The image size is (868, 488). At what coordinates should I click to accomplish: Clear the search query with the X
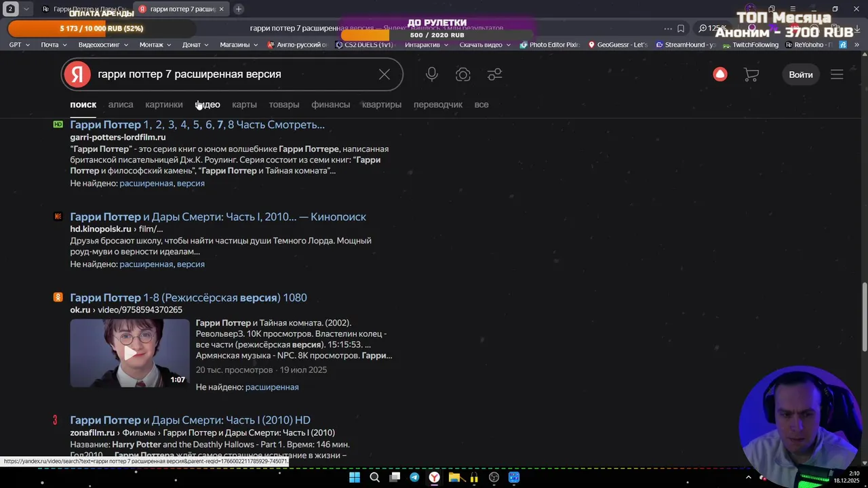pyautogui.click(x=384, y=75)
